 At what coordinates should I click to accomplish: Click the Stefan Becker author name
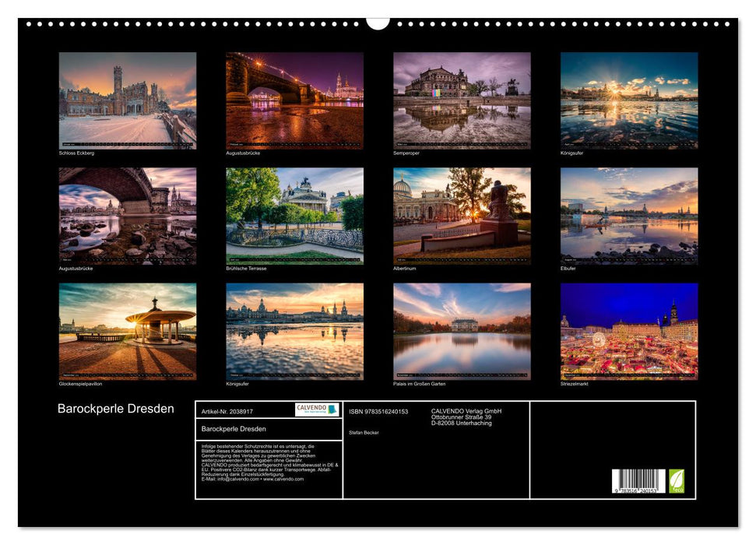coord(364,433)
